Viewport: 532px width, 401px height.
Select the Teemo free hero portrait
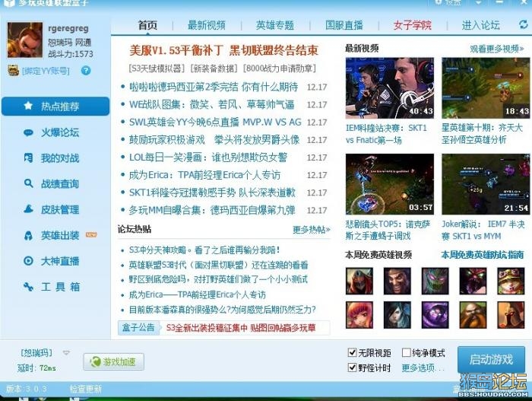tap(511, 281)
